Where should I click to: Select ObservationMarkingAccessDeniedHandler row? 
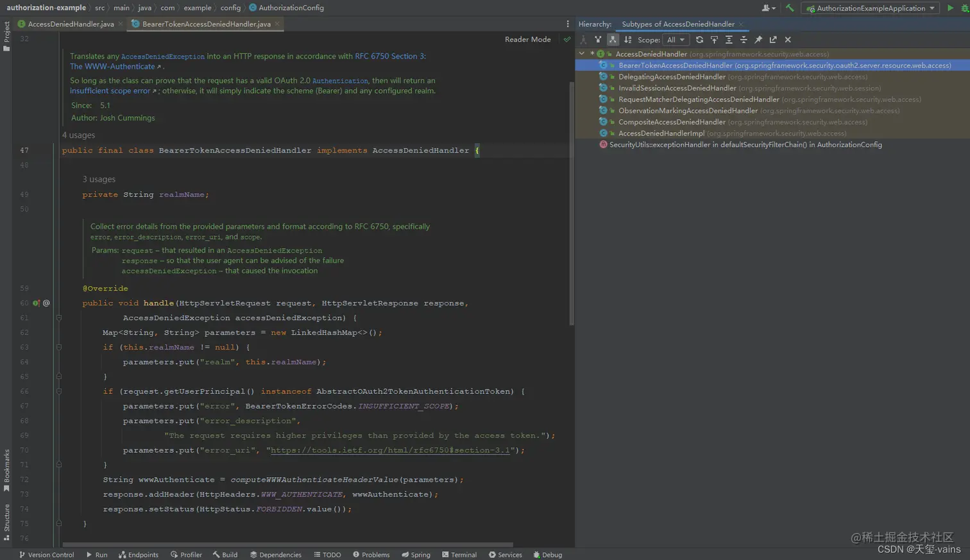[x=772, y=110]
